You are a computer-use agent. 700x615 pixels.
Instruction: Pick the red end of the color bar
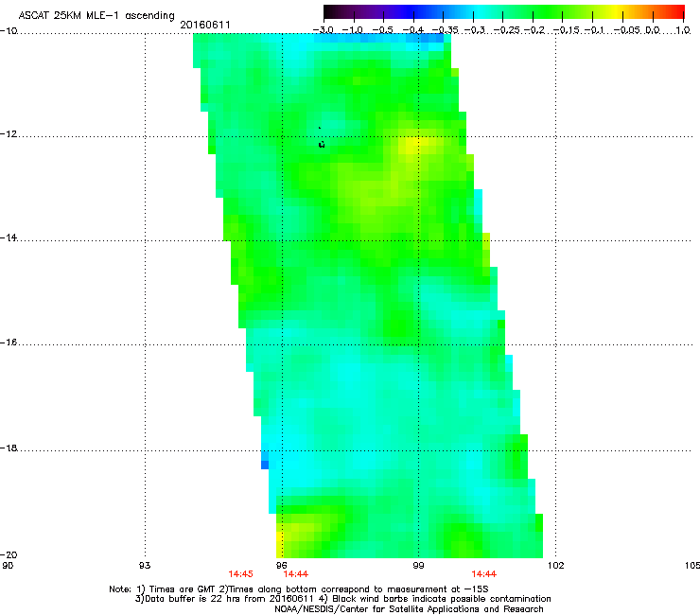pyautogui.click(x=679, y=11)
